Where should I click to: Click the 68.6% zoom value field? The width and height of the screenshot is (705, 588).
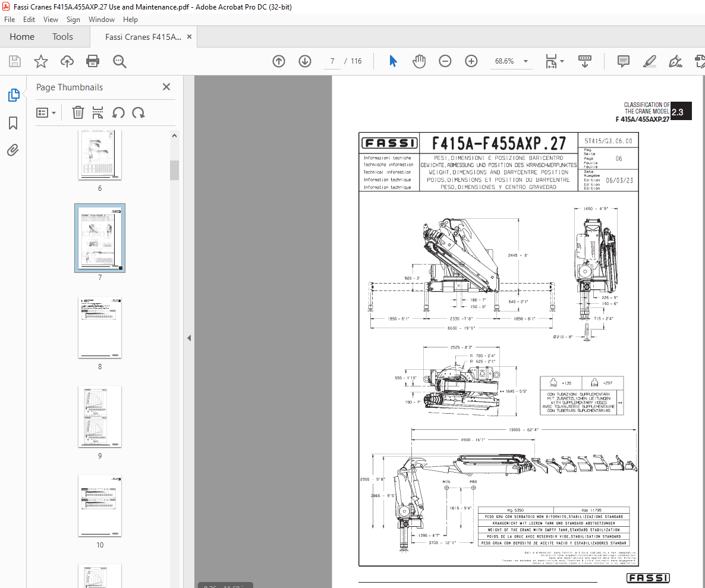click(x=505, y=61)
